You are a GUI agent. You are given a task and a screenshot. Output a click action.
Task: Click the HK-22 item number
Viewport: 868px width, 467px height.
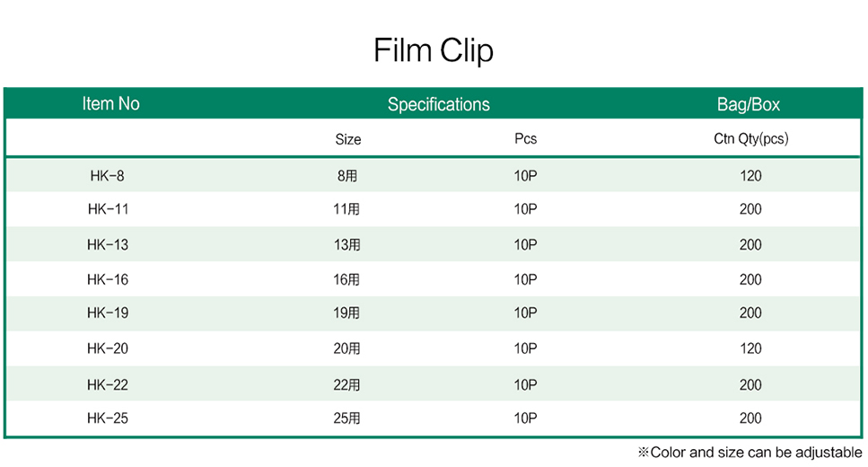point(108,384)
